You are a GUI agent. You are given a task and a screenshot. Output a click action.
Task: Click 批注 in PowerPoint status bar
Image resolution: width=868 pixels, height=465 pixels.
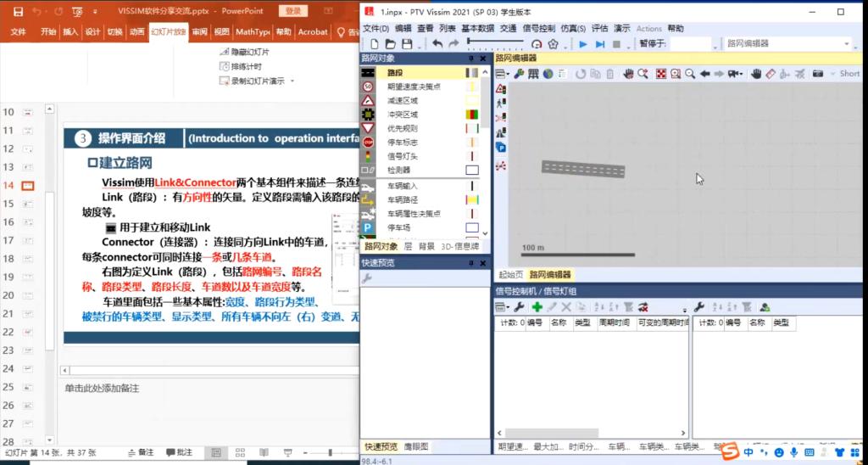(180, 453)
